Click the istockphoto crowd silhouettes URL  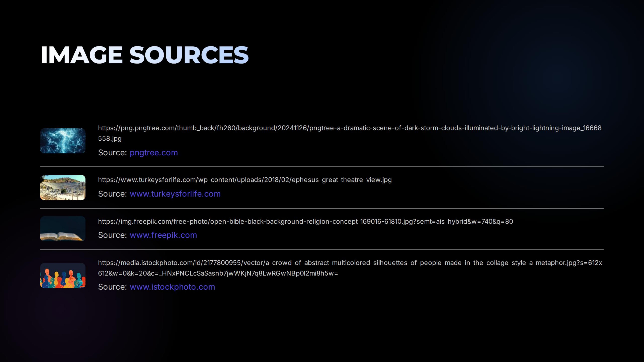tap(350, 268)
